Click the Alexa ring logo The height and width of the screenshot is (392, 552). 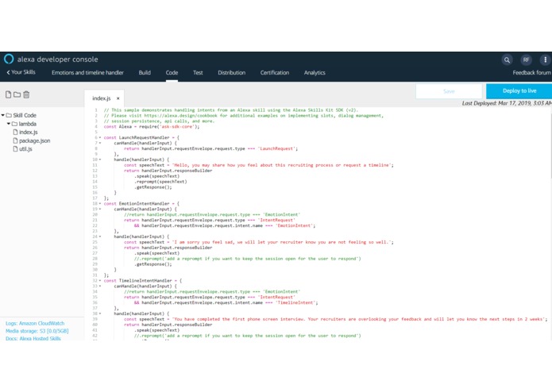[x=9, y=59]
